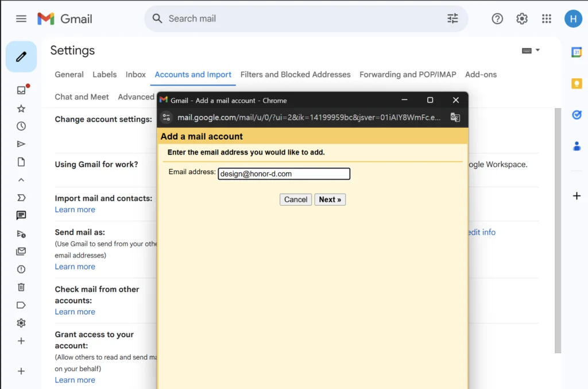Viewport: 588px width, 389px height.
Task: Open input tools keyboard dropdown
Action: [531, 50]
